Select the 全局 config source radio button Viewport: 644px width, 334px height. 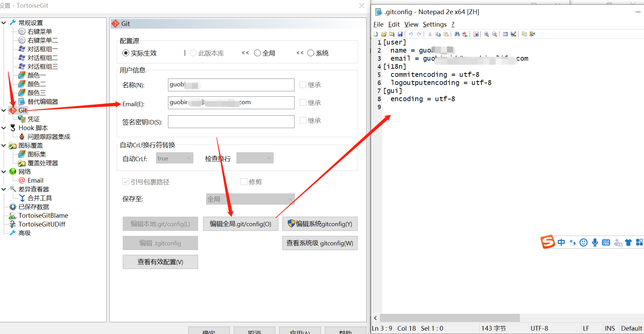click(257, 53)
